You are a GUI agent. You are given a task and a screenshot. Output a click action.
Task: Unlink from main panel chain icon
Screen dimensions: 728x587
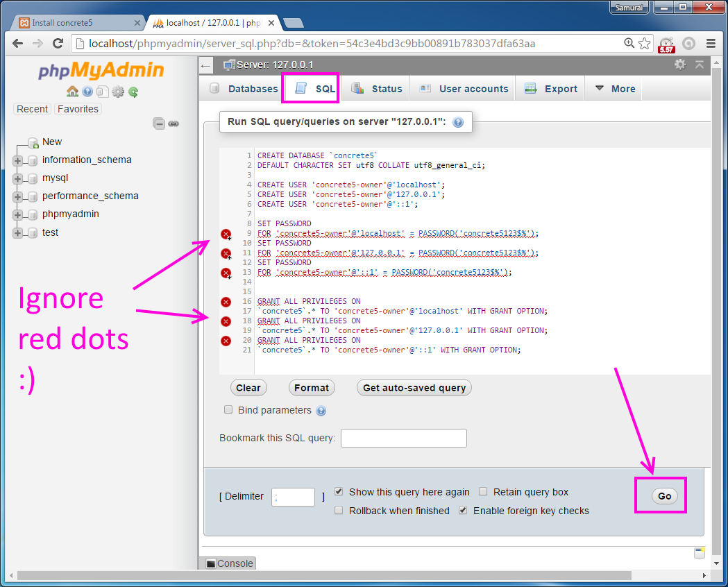[x=173, y=124]
